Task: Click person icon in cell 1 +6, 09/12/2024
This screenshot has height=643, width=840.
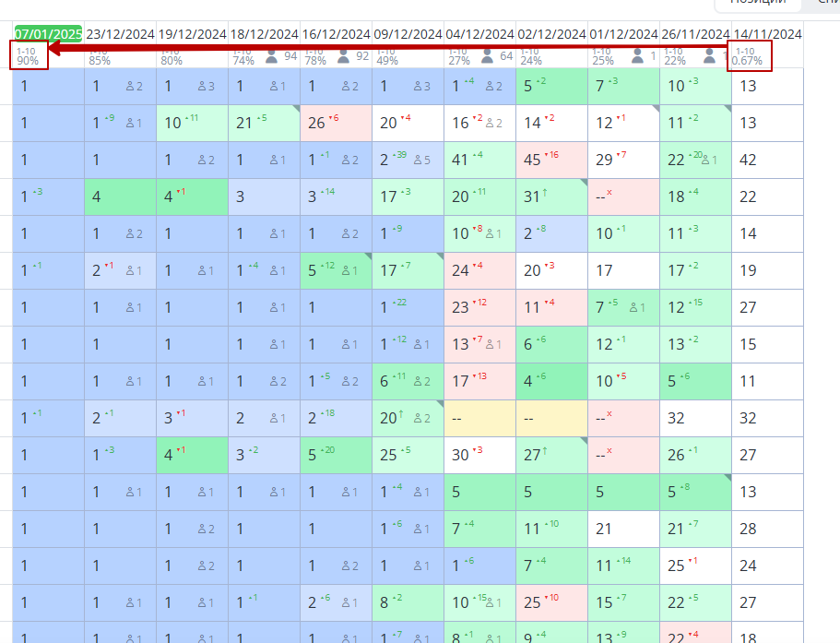Action: tap(418, 529)
